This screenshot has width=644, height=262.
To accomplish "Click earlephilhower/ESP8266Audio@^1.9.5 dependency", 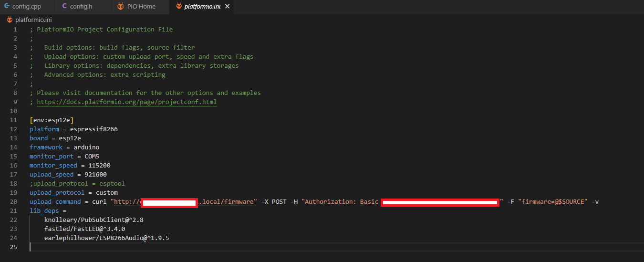I will (x=107, y=238).
